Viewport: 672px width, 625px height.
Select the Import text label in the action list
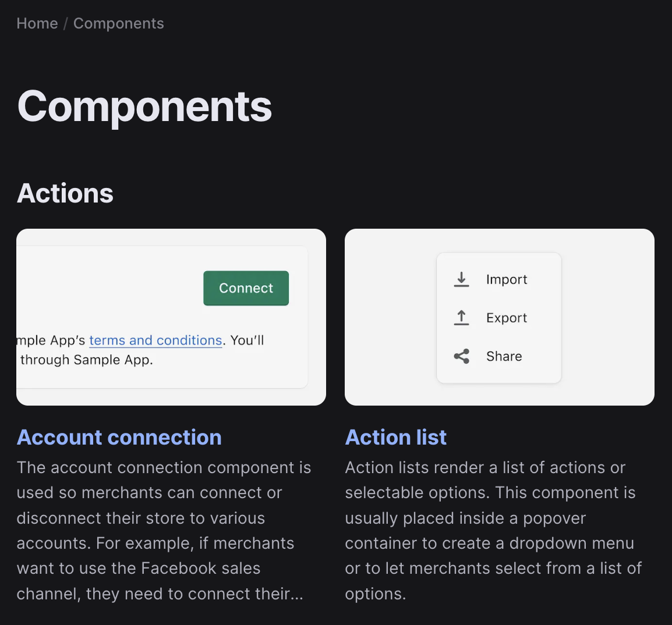tap(507, 279)
